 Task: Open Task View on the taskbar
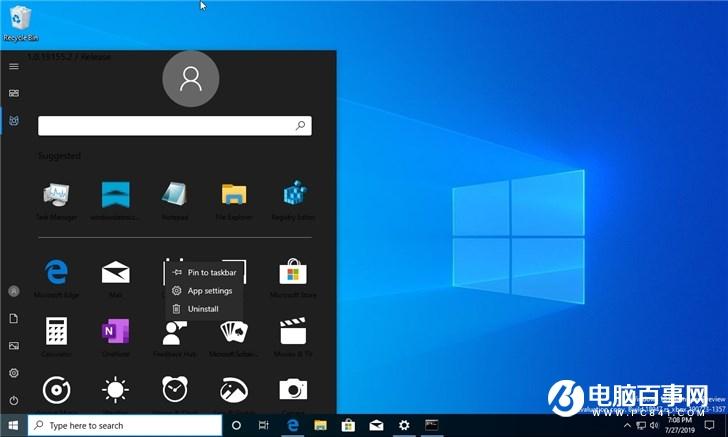[264, 425]
